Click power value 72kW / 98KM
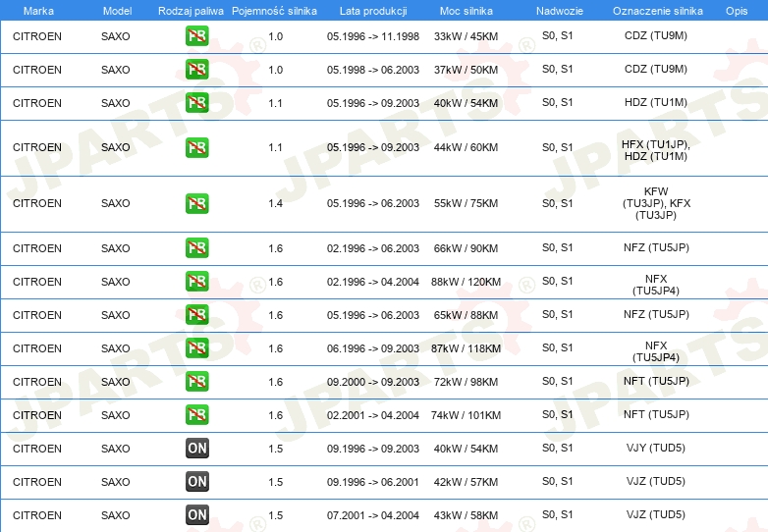The width and height of the screenshot is (768, 532). pos(466,382)
